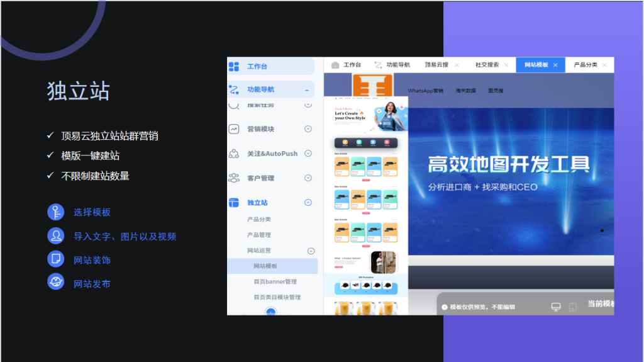
Task: Collapse the 独立站 section chevron
Action: click(308, 203)
